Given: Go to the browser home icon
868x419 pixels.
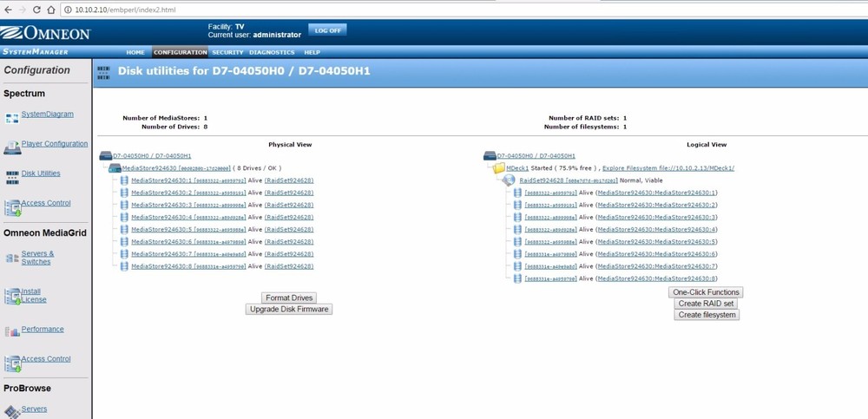Looking at the screenshot, I should 51,10.
